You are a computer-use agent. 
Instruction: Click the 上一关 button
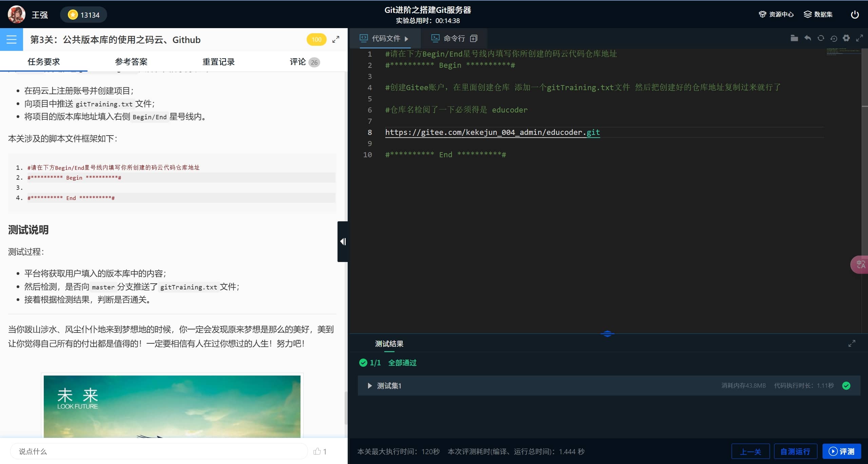point(750,451)
